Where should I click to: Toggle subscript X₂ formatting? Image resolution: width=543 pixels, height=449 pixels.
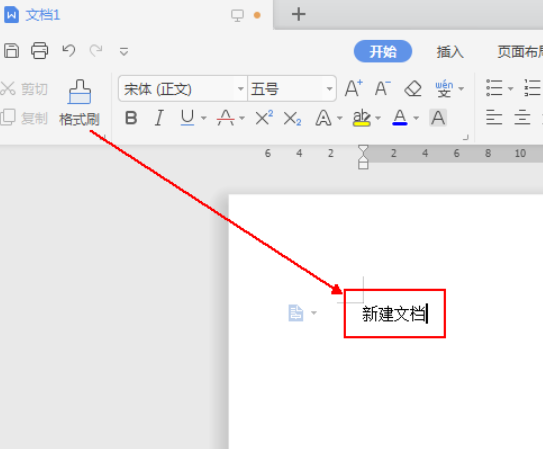click(292, 119)
